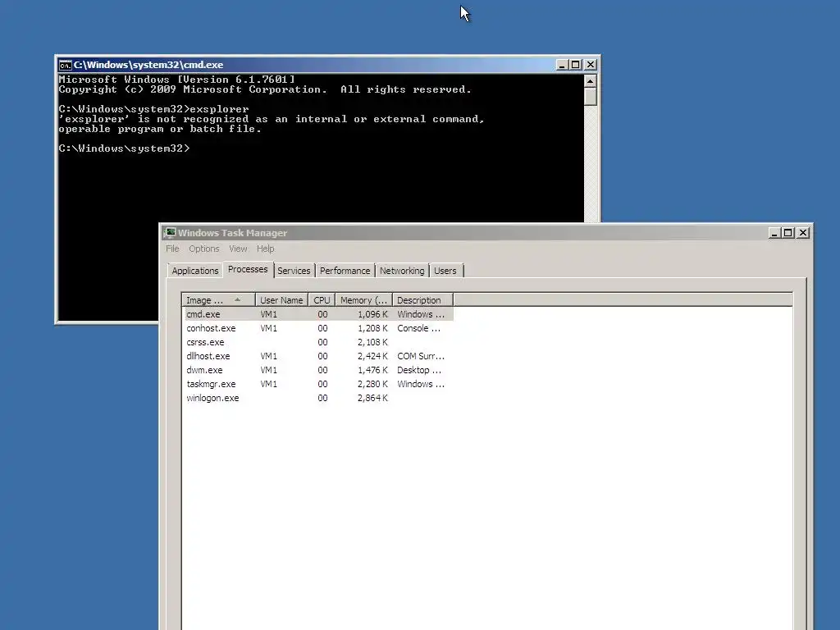The height and width of the screenshot is (630, 840).
Task: Open the View menu in Task Manager
Action: tap(238, 249)
